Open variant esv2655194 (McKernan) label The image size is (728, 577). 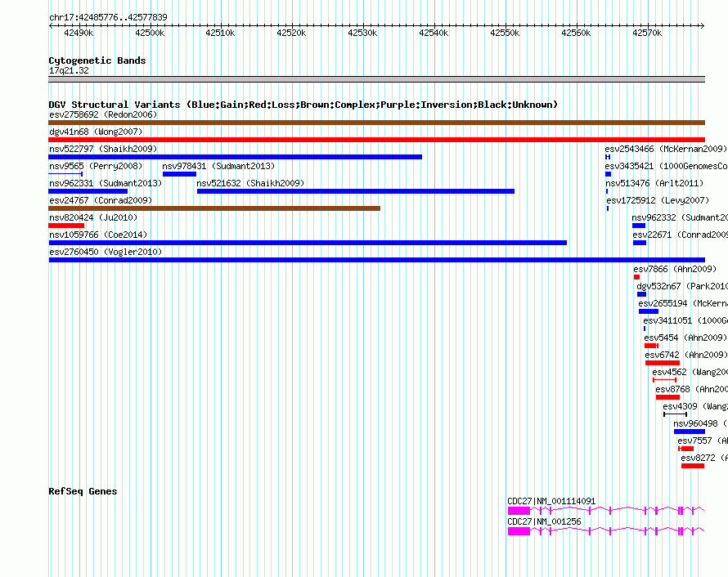click(683, 303)
